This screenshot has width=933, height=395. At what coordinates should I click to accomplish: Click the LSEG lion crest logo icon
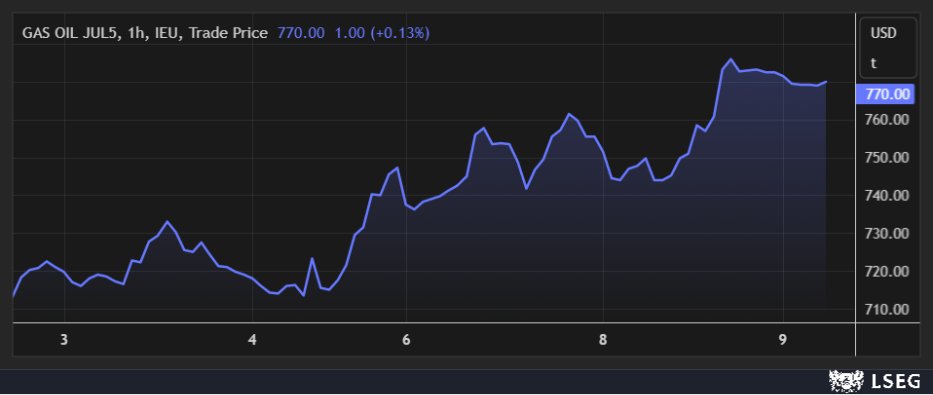point(846,381)
